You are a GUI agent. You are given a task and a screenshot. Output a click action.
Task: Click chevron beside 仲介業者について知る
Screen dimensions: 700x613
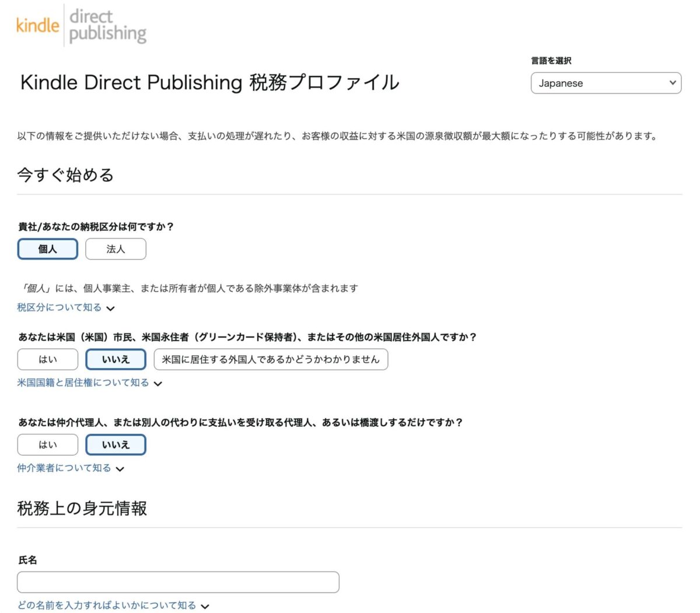point(120,469)
